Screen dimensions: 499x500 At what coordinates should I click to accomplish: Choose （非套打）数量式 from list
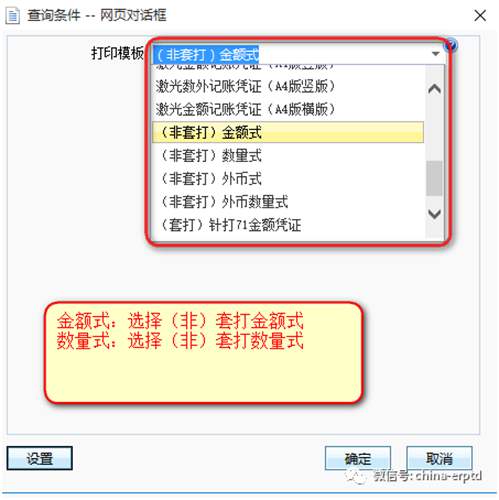pyautogui.click(x=288, y=155)
